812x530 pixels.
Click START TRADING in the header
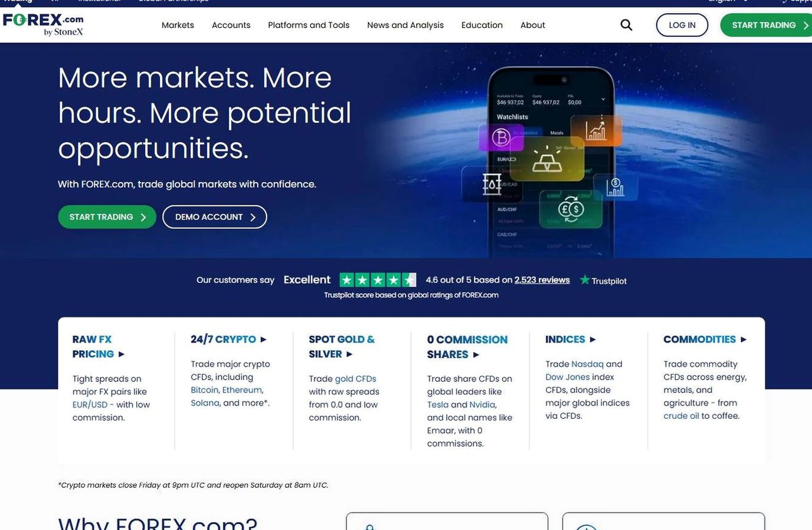[766, 25]
